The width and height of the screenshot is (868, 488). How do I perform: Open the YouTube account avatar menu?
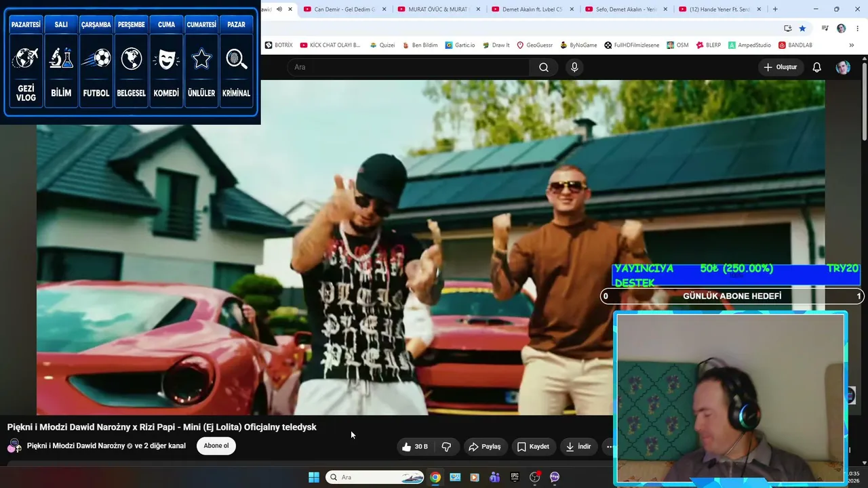pos(843,67)
